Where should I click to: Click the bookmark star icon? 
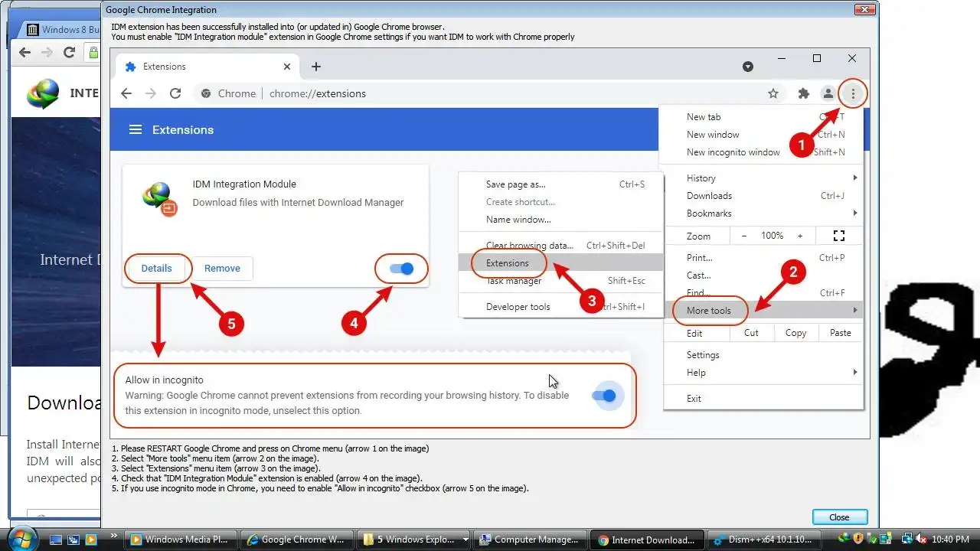(773, 93)
